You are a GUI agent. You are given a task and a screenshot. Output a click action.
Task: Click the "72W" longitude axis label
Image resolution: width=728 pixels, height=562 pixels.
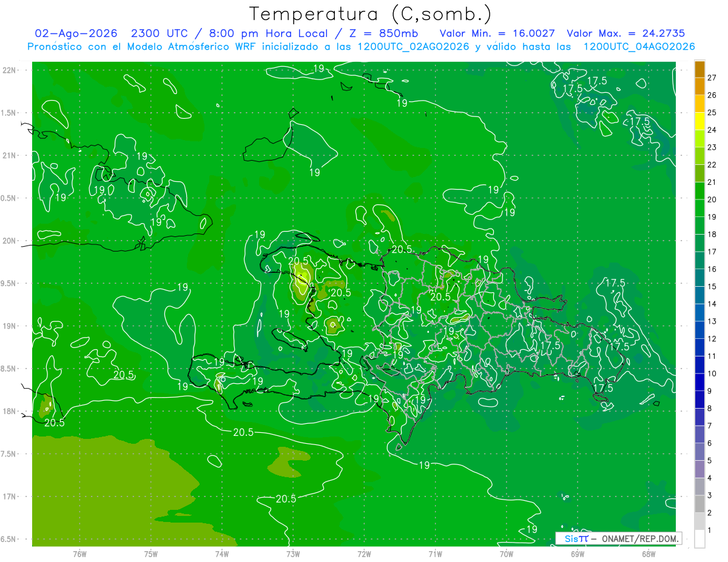pyautogui.click(x=364, y=554)
